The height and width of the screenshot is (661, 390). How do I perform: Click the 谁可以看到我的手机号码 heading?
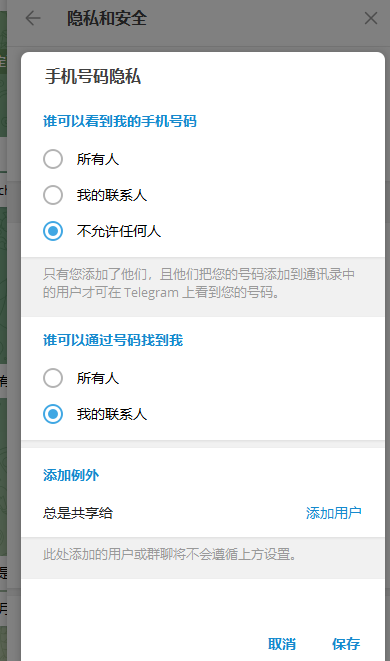pos(120,121)
